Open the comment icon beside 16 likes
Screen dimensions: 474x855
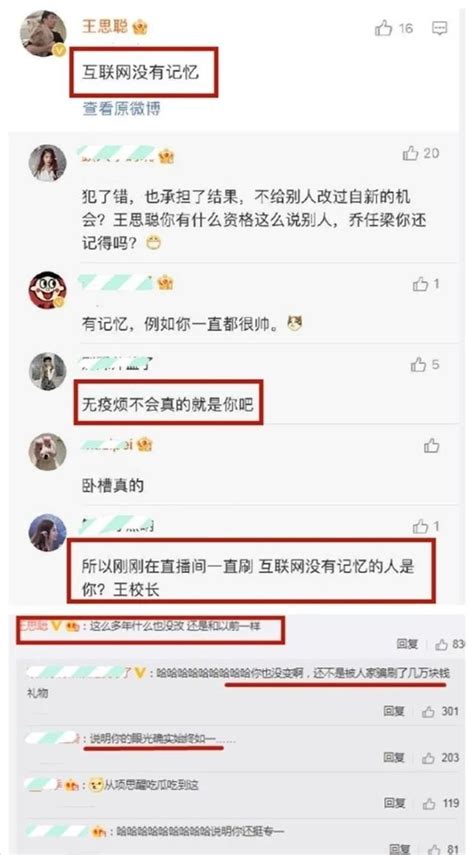click(440, 28)
